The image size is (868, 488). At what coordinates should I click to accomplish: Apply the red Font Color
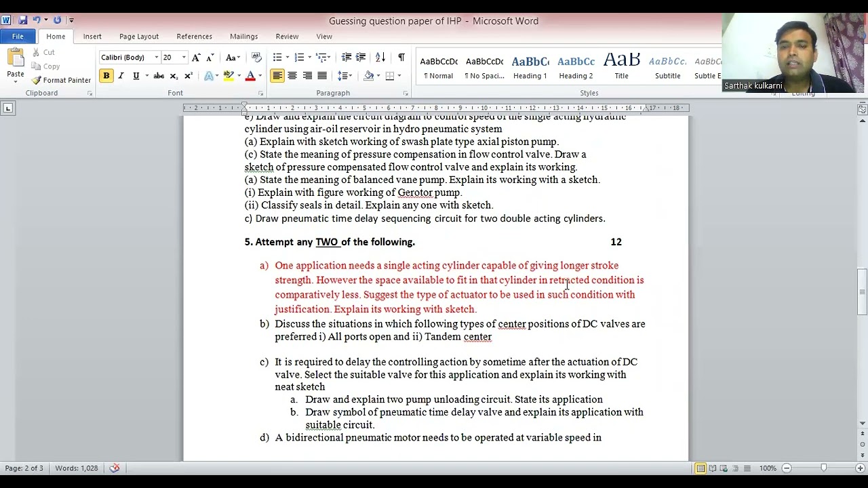pos(250,76)
